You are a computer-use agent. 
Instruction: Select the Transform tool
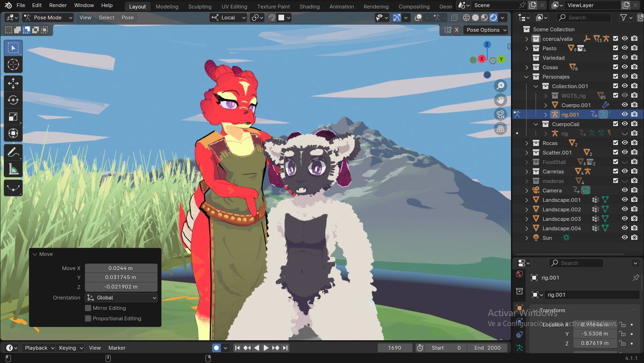pos(13,134)
